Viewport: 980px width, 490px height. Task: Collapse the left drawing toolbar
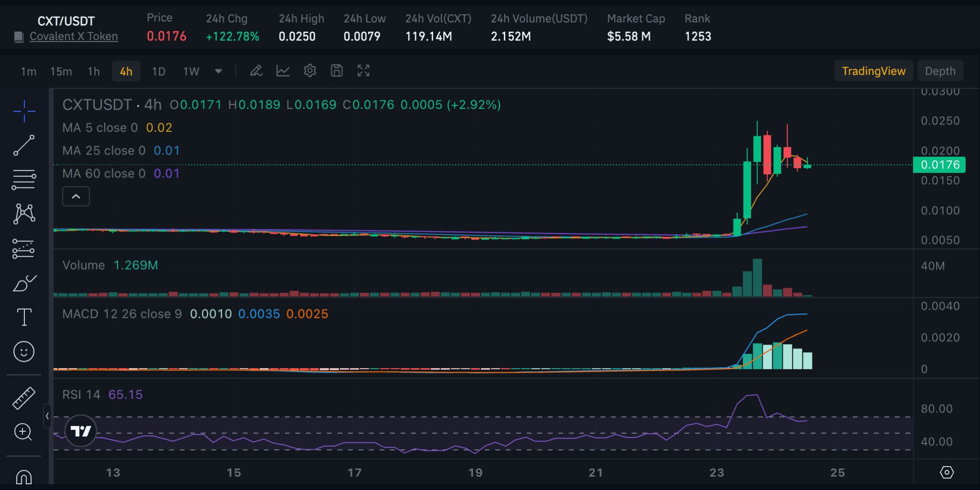[47, 416]
